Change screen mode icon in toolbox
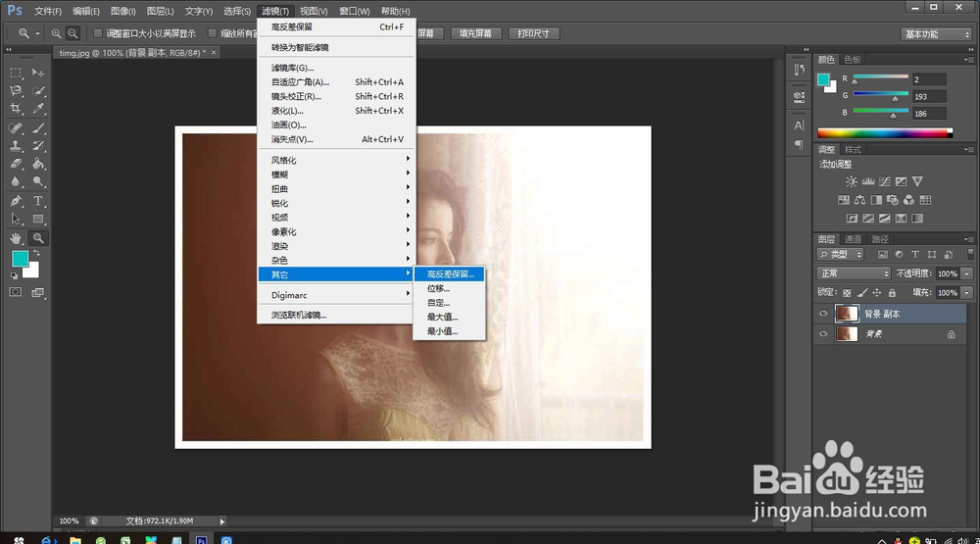 coord(38,292)
